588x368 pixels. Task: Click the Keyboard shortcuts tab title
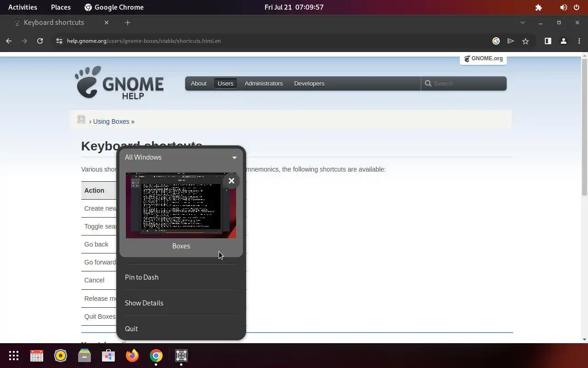[x=54, y=23]
